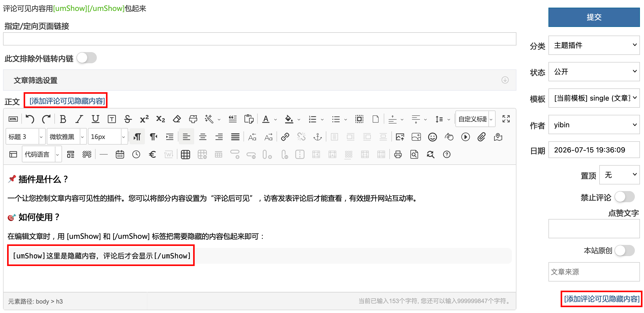Image resolution: width=644 pixels, height=313 pixels.
Task: Insert an anchor
Action: coord(318,137)
